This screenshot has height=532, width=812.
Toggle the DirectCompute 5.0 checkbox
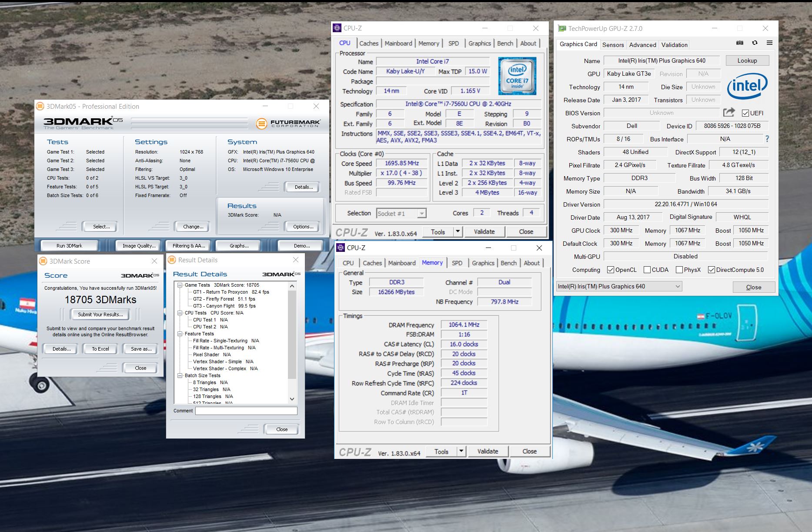(x=712, y=270)
